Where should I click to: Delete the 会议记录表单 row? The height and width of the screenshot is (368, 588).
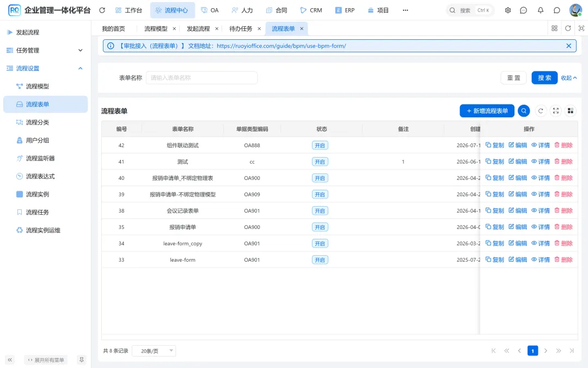pyautogui.click(x=563, y=210)
